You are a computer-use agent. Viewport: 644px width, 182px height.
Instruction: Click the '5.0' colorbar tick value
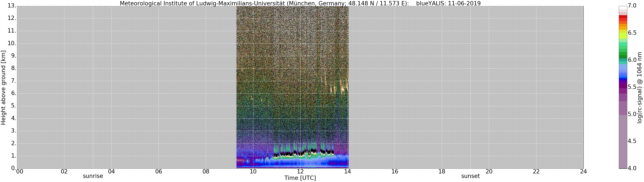pos(632,114)
